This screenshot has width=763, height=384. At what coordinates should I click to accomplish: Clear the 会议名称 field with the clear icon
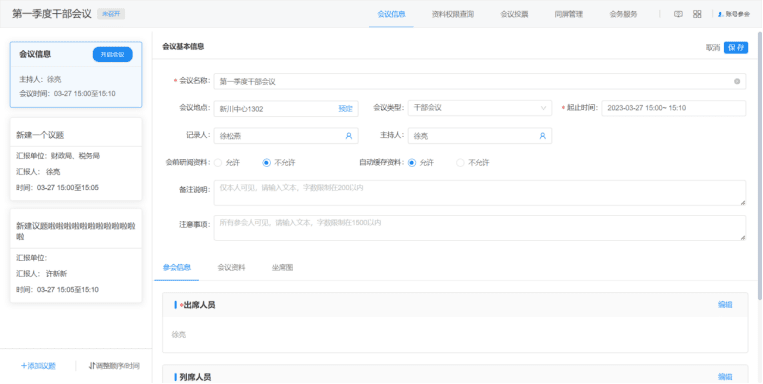737,81
